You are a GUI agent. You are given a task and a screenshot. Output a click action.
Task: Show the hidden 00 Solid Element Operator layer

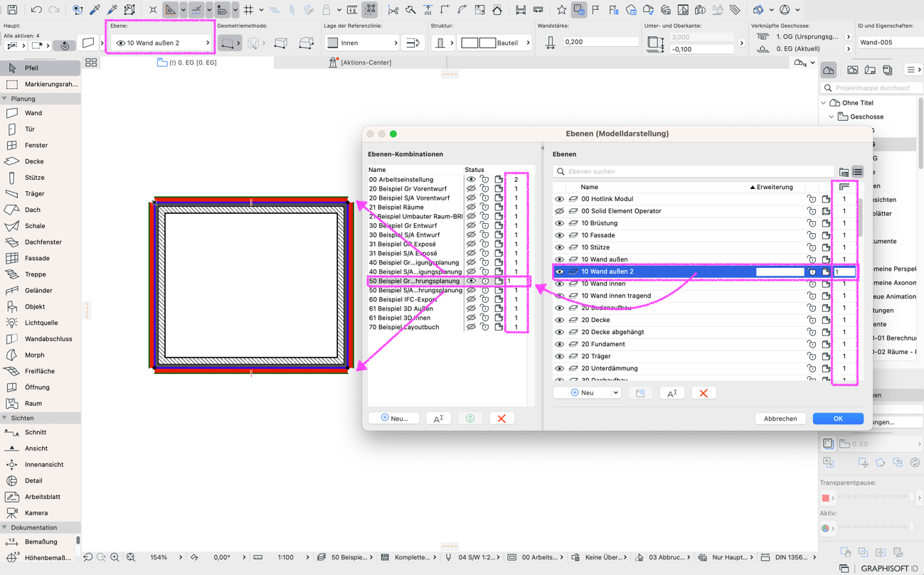(559, 211)
